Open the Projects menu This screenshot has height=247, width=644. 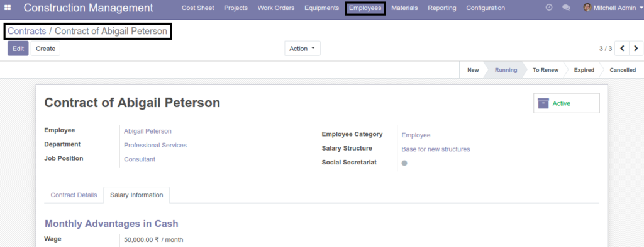(x=236, y=8)
